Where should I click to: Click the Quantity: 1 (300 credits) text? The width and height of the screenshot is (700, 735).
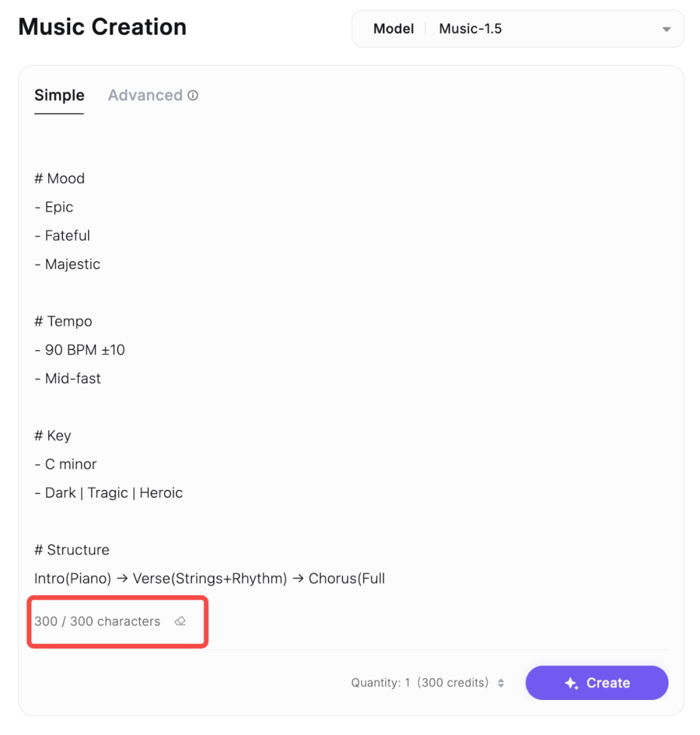click(419, 682)
